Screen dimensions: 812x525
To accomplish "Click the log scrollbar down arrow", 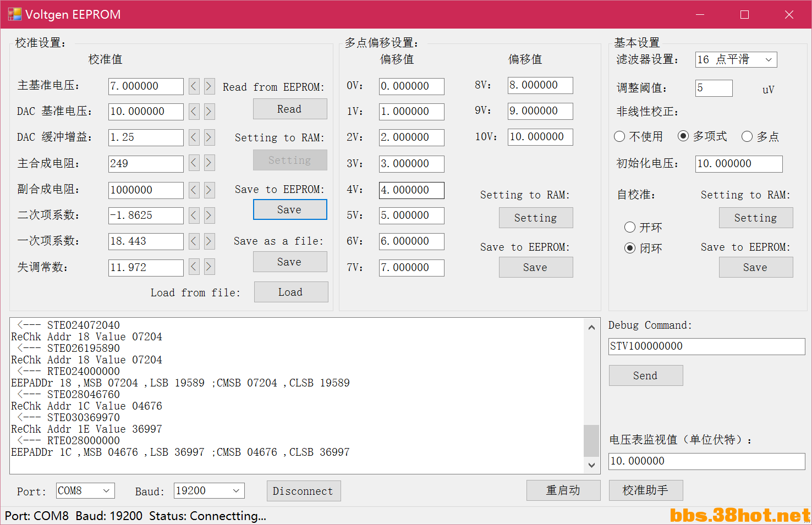I will [591, 465].
